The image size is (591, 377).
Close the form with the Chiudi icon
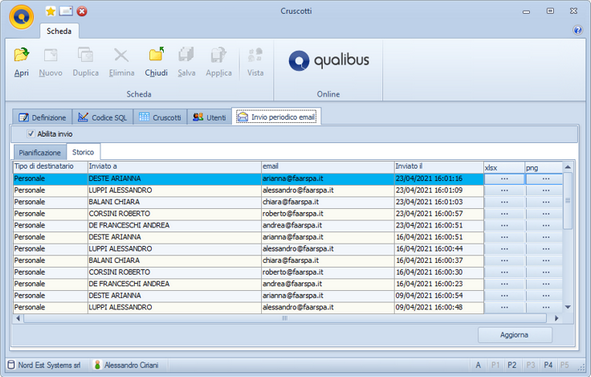click(x=156, y=62)
